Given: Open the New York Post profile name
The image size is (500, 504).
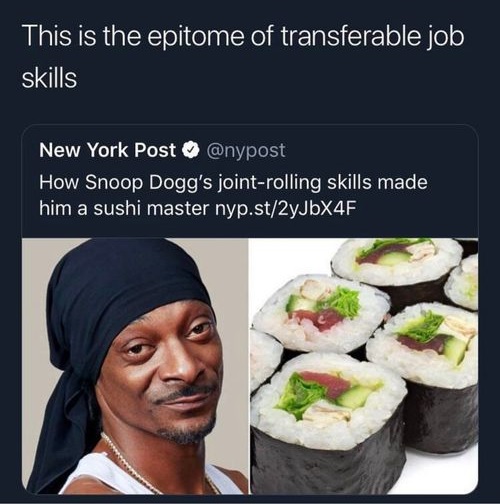Looking at the screenshot, I should [107, 150].
